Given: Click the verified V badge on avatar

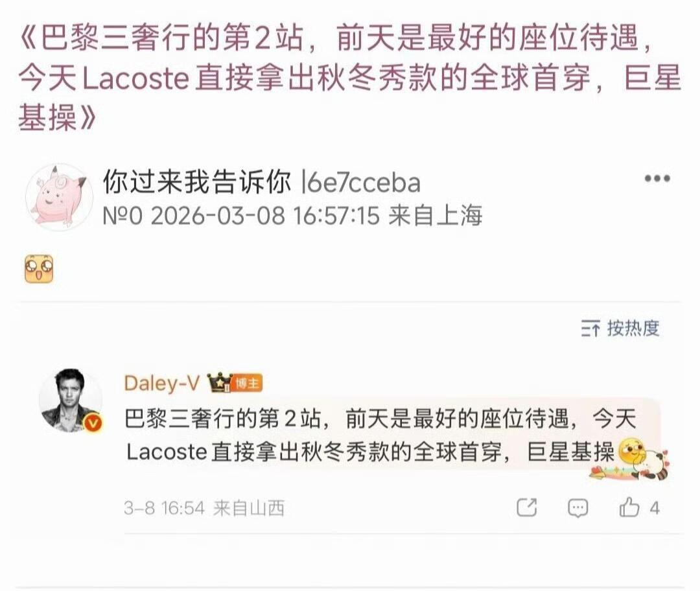Looking at the screenshot, I should coord(93,423).
